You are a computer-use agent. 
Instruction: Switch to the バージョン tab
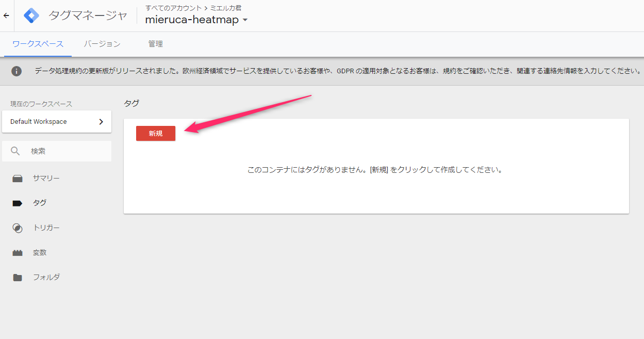click(102, 44)
